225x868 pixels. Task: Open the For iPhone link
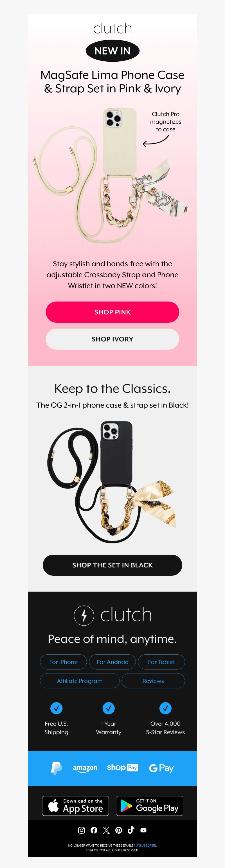pos(63,662)
